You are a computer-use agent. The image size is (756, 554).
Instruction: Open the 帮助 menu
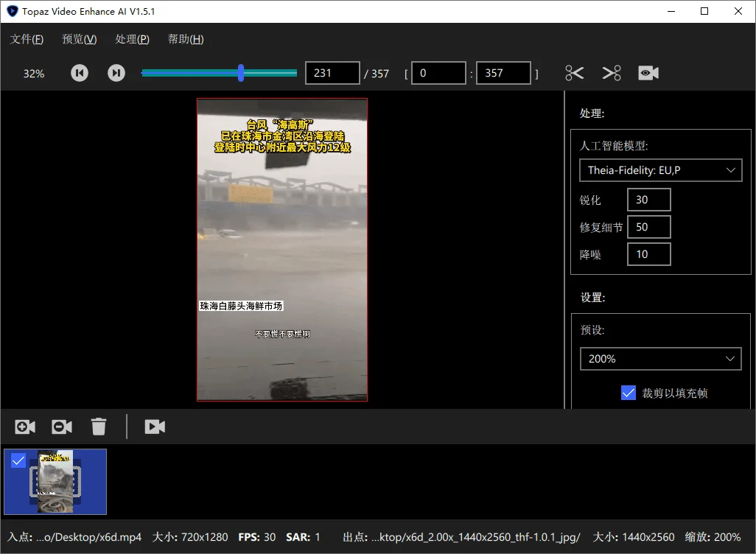pos(185,39)
